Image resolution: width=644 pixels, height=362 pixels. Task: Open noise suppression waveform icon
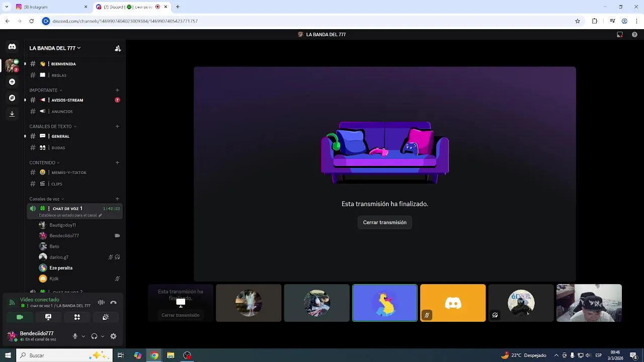pos(101,303)
